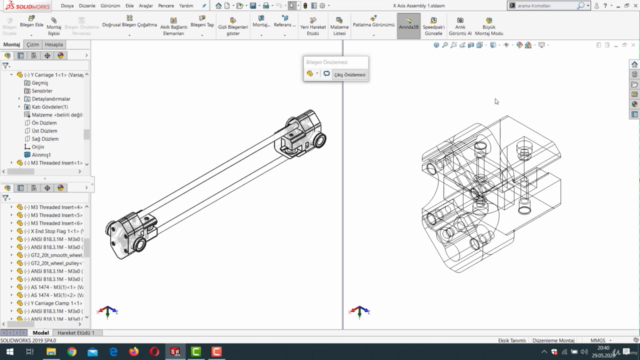Open Chrome from the taskbar
The image size is (640, 360).
(x=72, y=351)
